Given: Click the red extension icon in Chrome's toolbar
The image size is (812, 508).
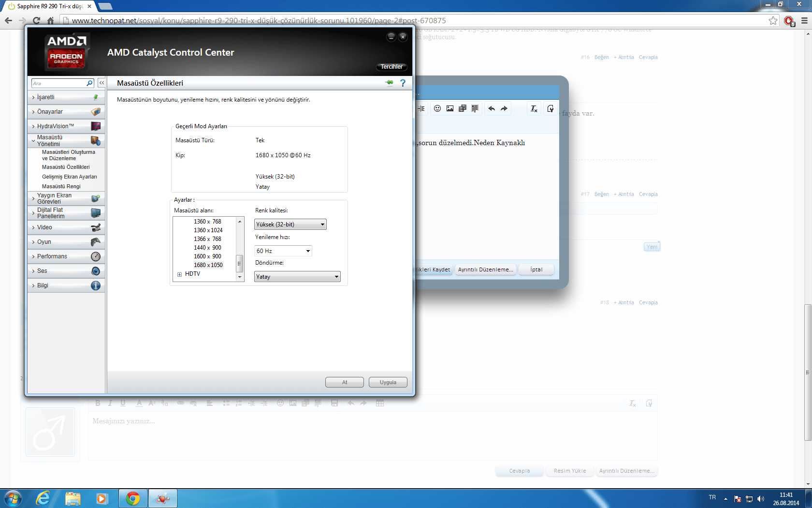Looking at the screenshot, I should [789, 21].
